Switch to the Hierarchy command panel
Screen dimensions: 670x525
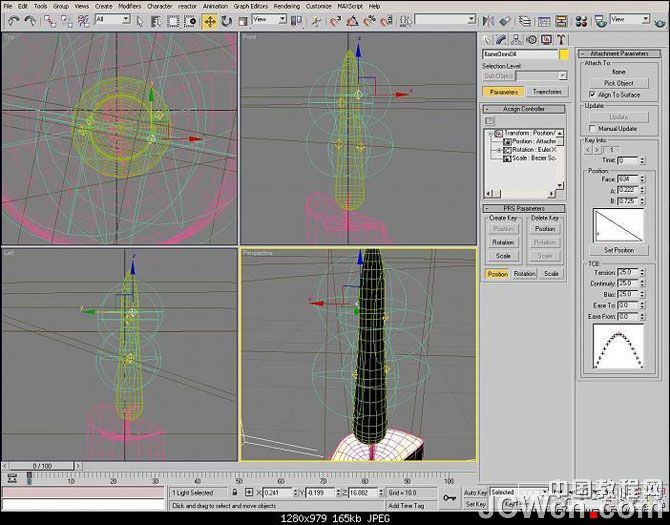tap(516, 40)
